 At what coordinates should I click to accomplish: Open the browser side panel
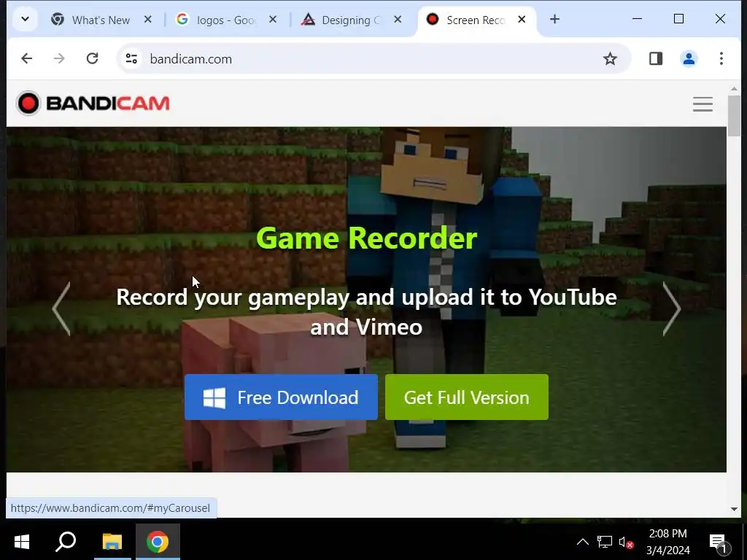[x=656, y=58]
